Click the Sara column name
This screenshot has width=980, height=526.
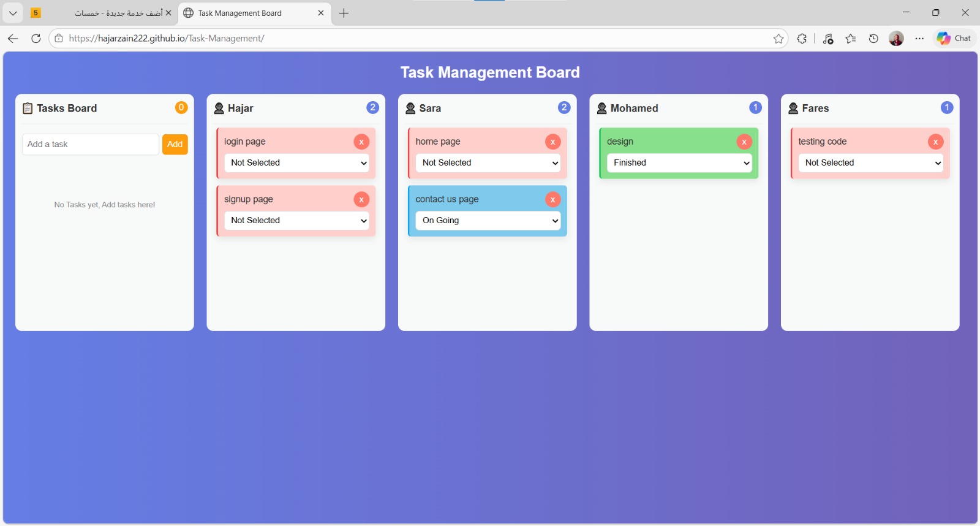pos(430,109)
